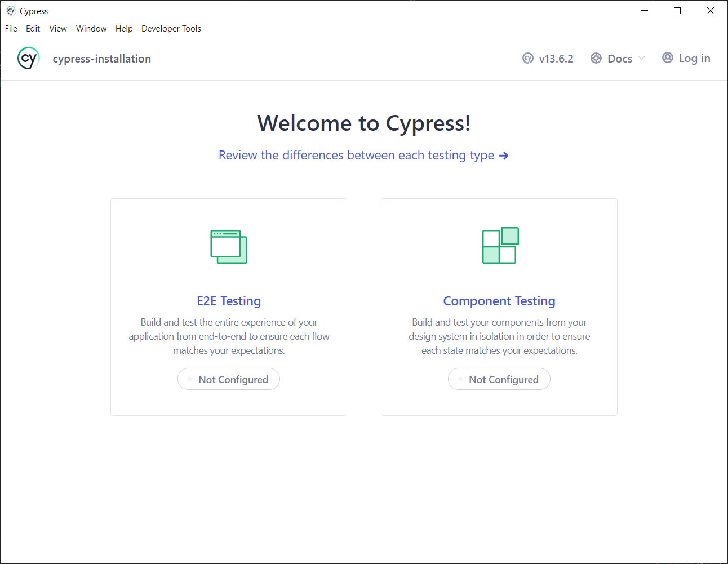Expand the Docs dropdown chevron
The width and height of the screenshot is (728, 564).
[x=642, y=58]
